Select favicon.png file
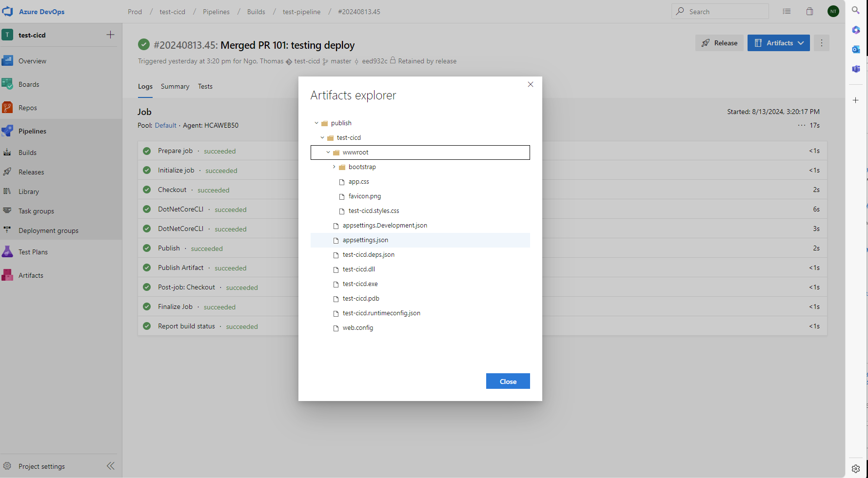 pos(420,196)
